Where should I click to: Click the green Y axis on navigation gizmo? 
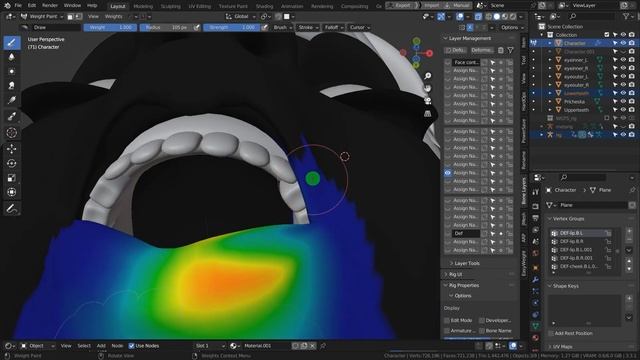pyautogui.click(x=416, y=41)
